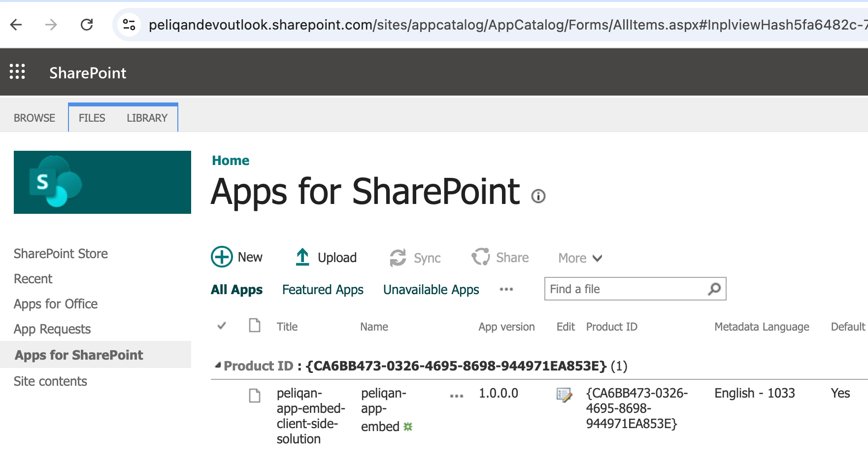Viewport: 868px width, 470px height.
Task: Click the browser back arrow
Action: coord(16,25)
